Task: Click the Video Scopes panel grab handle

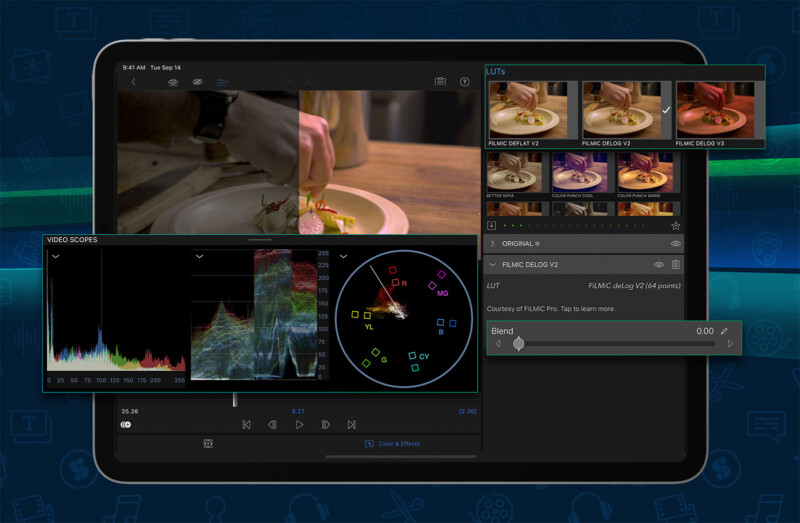Action: (260, 239)
